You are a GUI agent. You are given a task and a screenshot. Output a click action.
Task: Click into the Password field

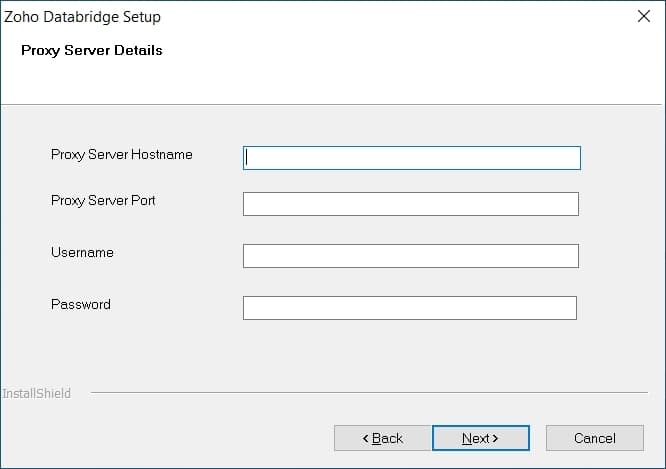click(410, 308)
